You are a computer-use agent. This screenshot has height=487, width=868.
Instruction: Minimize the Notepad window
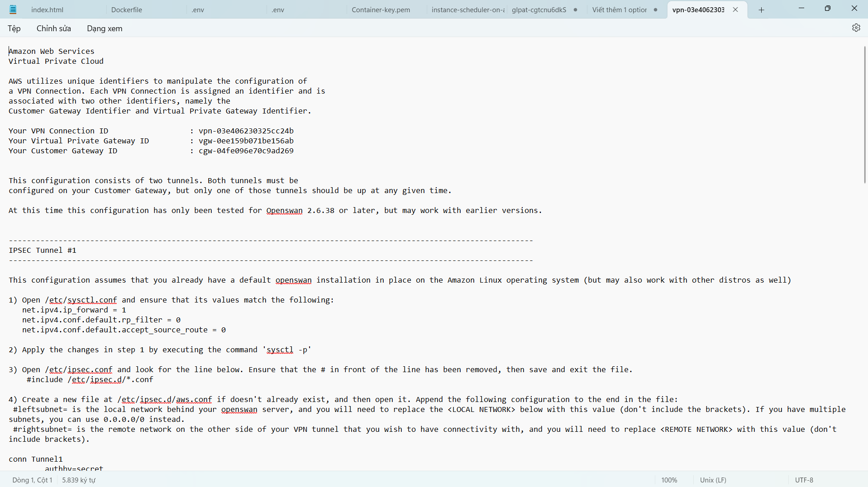pyautogui.click(x=801, y=9)
